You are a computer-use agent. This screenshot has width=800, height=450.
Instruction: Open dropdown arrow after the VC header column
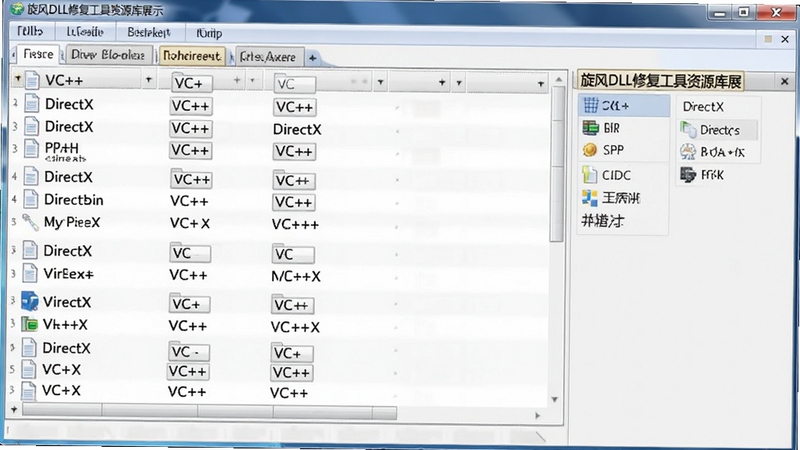(x=380, y=82)
